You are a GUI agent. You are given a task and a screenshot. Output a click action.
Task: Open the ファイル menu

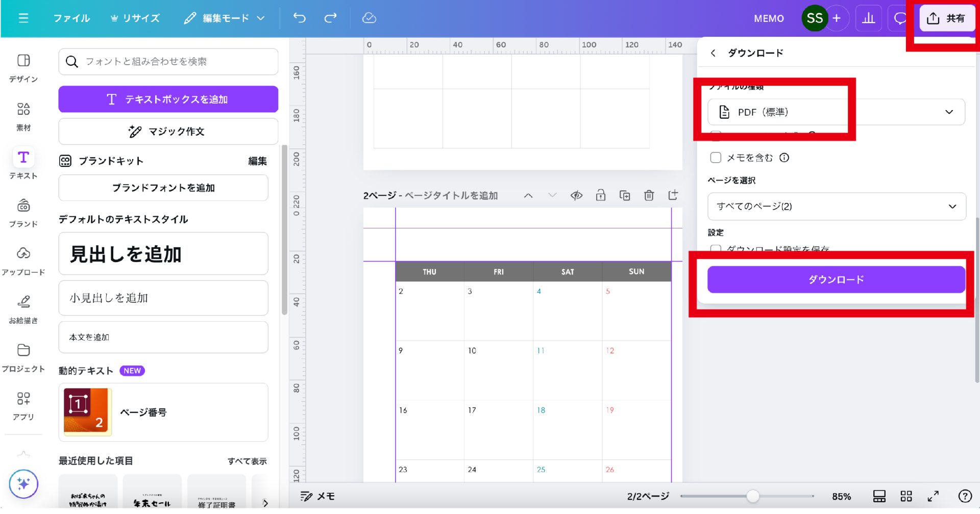pyautogui.click(x=71, y=18)
